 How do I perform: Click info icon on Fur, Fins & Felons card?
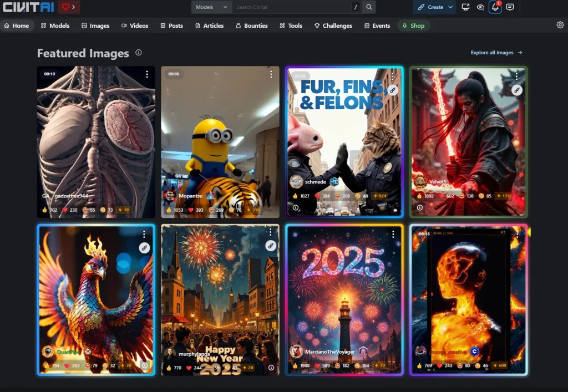tap(296, 208)
